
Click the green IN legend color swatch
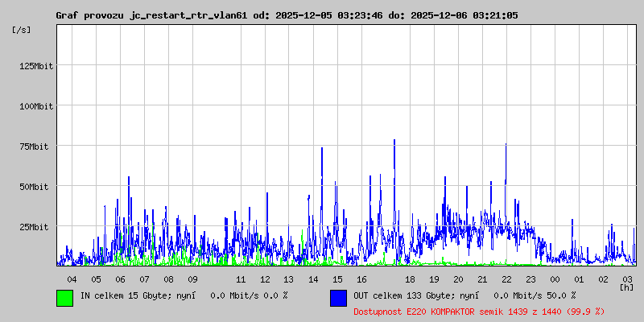[x=64, y=297]
